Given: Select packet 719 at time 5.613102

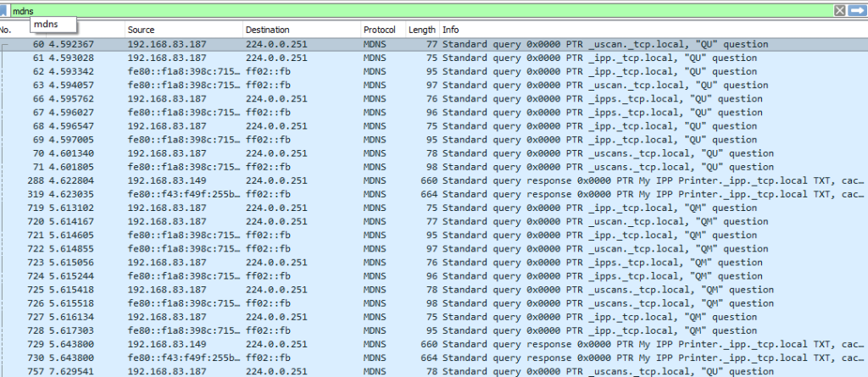Looking at the screenshot, I should (x=424, y=208).
